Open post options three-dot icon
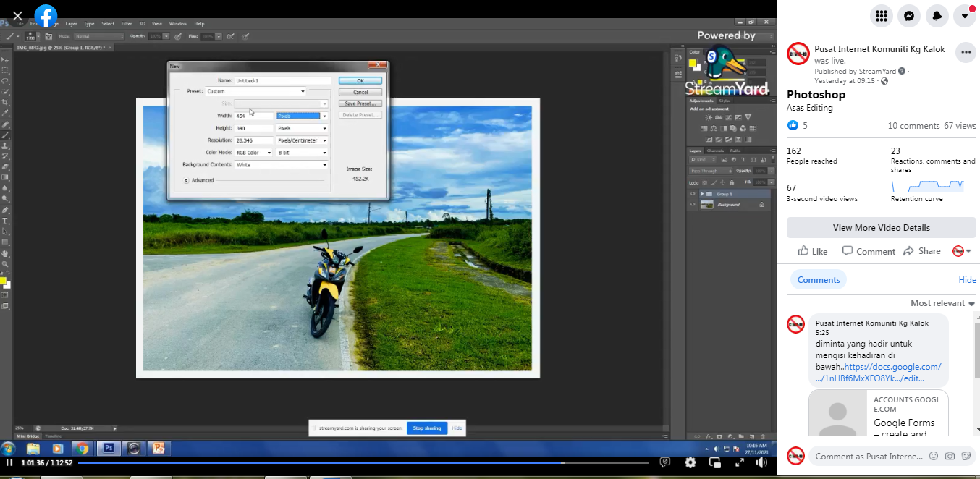Image resolution: width=980 pixels, height=479 pixels. coord(965,53)
